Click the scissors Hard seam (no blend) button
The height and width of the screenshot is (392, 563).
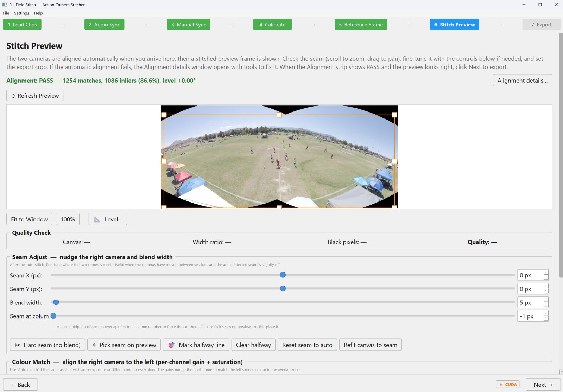(x=48, y=345)
